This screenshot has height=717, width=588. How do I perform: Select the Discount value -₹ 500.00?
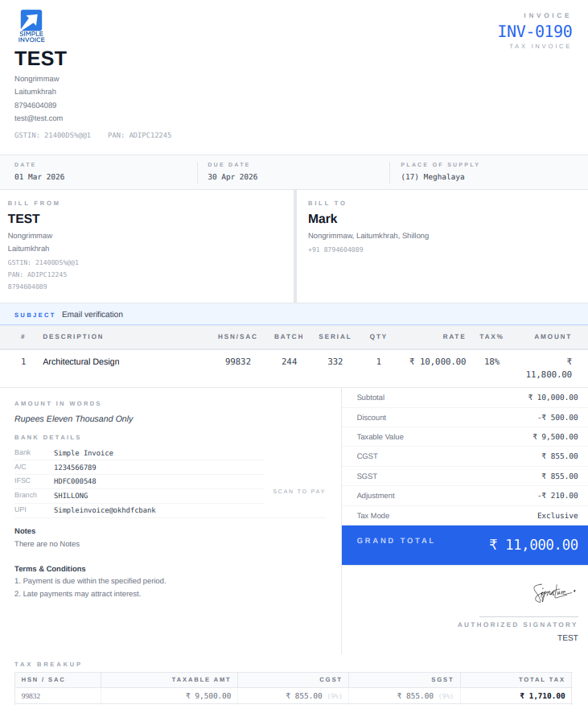(x=557, y=418)
